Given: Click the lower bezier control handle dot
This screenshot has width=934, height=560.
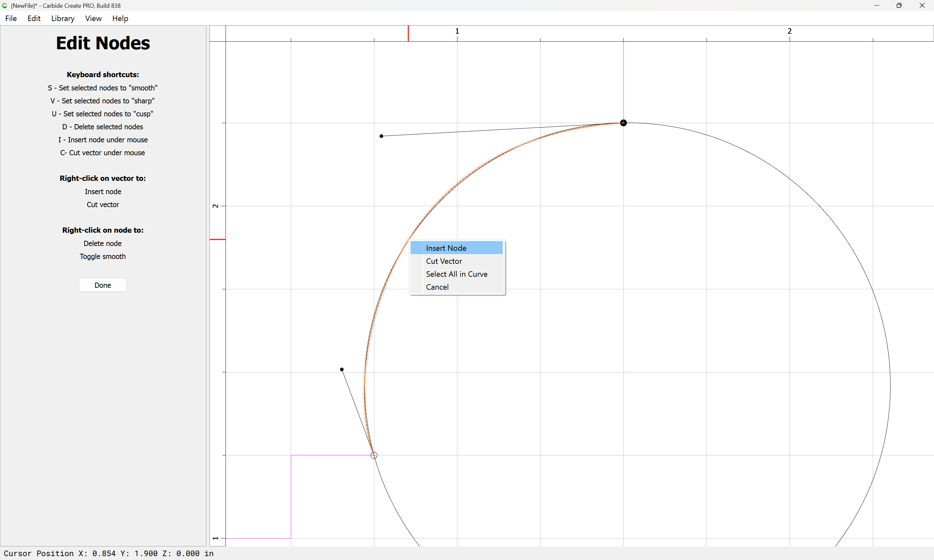Looking at the screenshot, I should pos(342,369).
